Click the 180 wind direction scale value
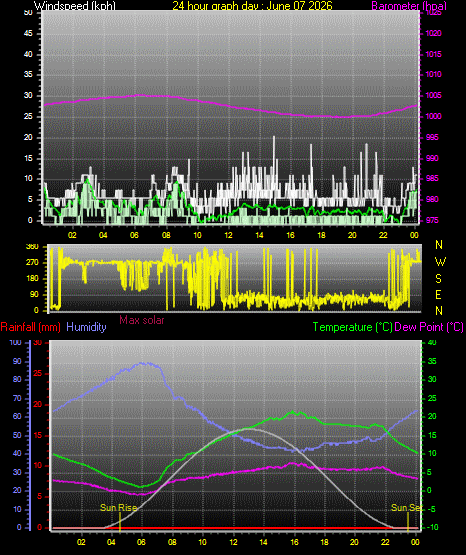This screenshot has height=555, width=466. pyautogui.click(x=32, y=279)
